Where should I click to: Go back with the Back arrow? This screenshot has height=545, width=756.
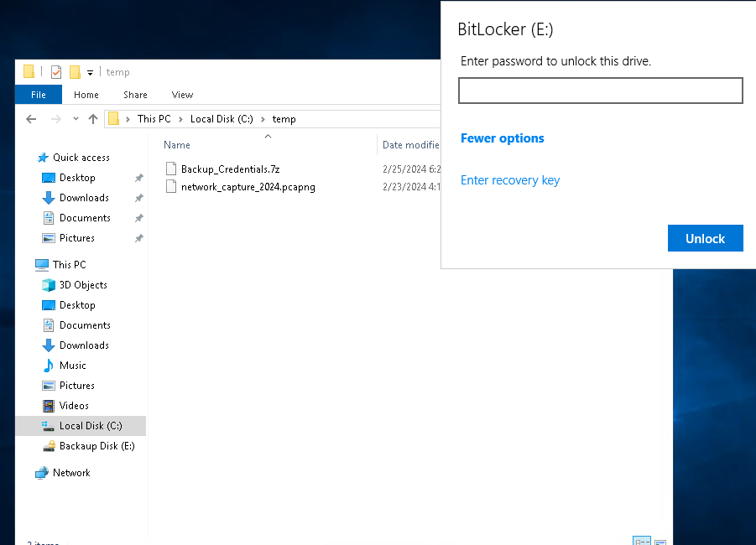click(31, 119)
